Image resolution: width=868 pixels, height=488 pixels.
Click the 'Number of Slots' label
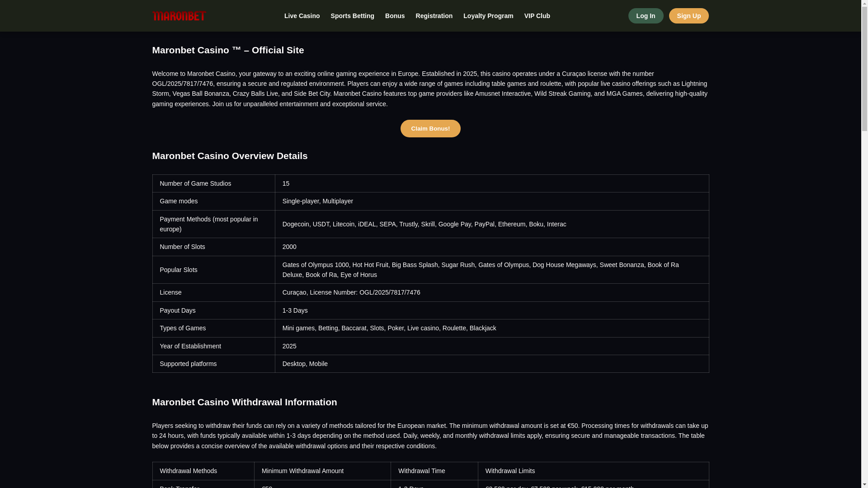213,247
